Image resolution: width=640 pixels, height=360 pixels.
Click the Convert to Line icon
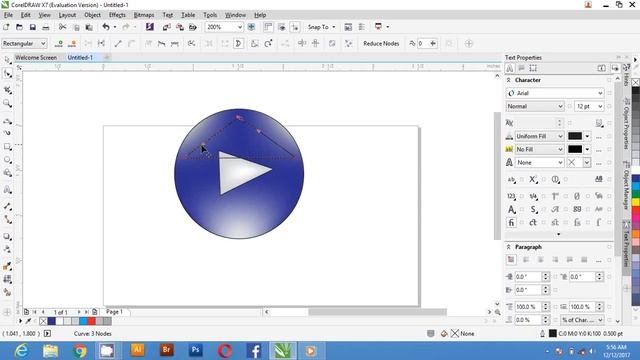(118, 43)
